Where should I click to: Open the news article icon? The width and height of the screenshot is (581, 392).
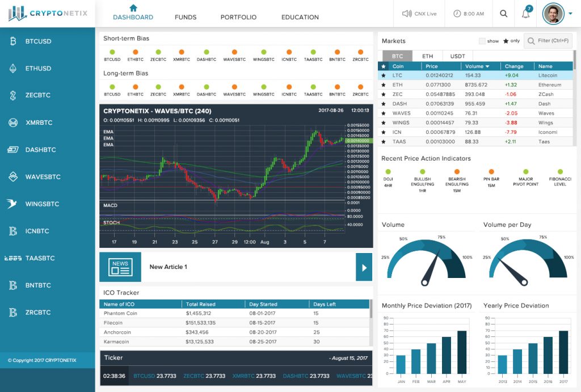coord(120,267)
